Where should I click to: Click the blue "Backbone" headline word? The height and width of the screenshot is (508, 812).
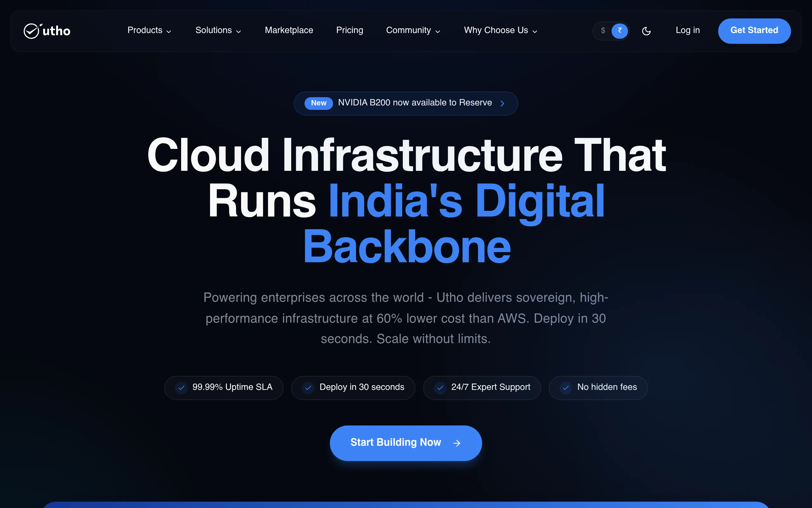(407, 247)
